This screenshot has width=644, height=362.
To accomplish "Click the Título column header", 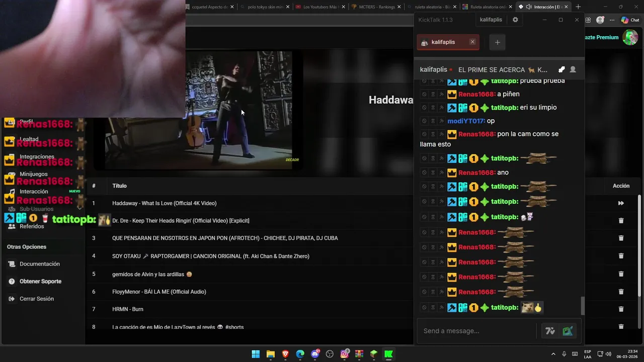I will [x=119, y=186].
